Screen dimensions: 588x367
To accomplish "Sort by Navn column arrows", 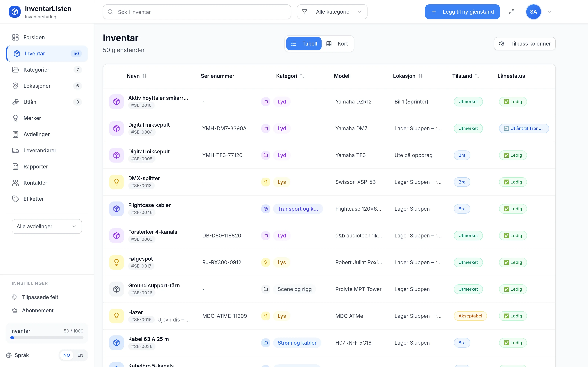I will point(144,76).
